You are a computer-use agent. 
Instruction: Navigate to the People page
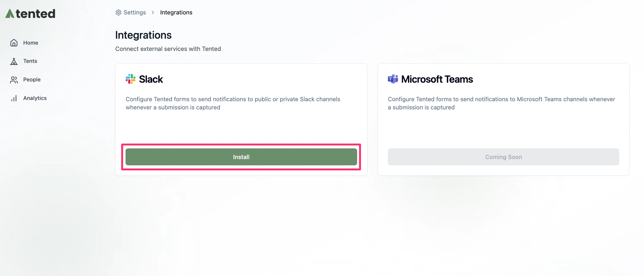pos(32,80)
